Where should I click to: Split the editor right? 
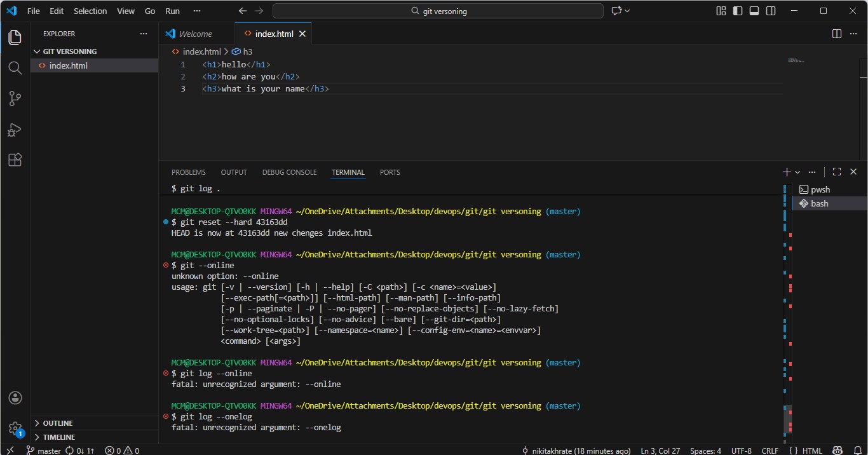point(837,34)
